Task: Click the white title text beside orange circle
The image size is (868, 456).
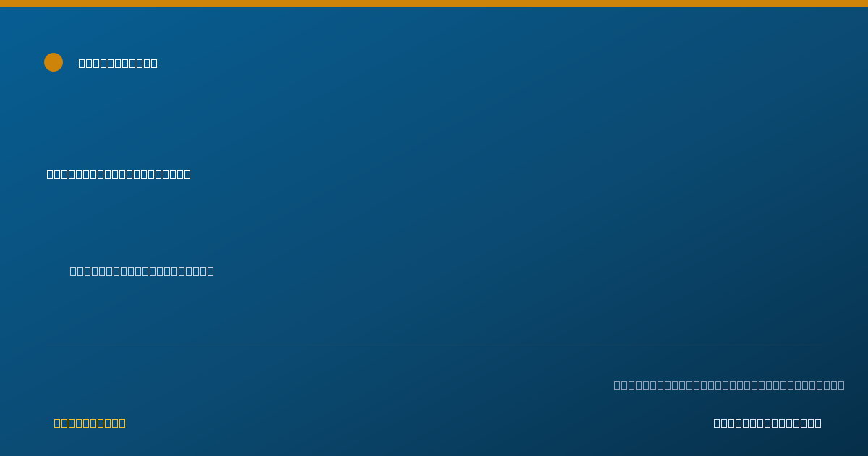Action: pyautogui.click(x=118, y=63)
